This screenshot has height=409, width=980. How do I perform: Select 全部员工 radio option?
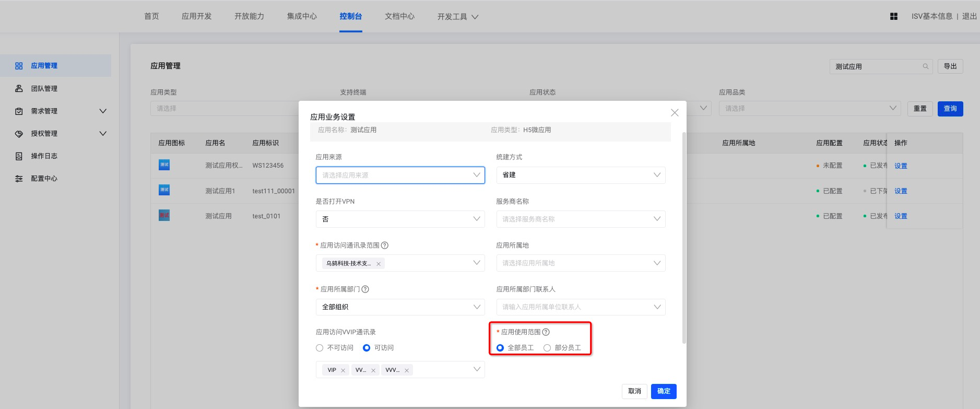[500, 348]
